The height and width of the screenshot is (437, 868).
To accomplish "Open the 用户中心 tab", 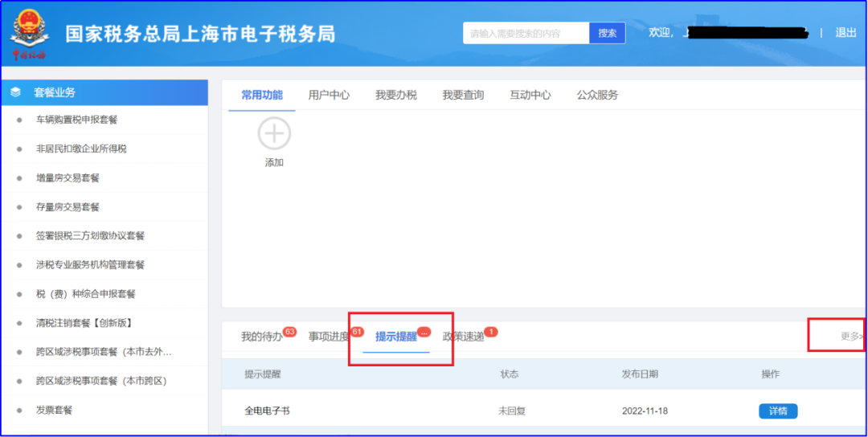I will (x=329, y=95).
